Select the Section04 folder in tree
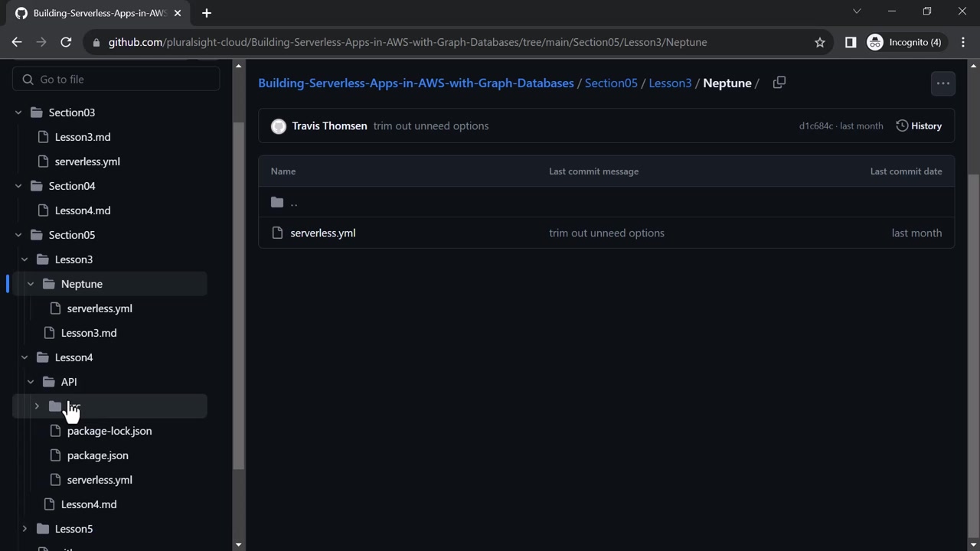Screen dimensions: 980x551 click(x=72, y=186)
